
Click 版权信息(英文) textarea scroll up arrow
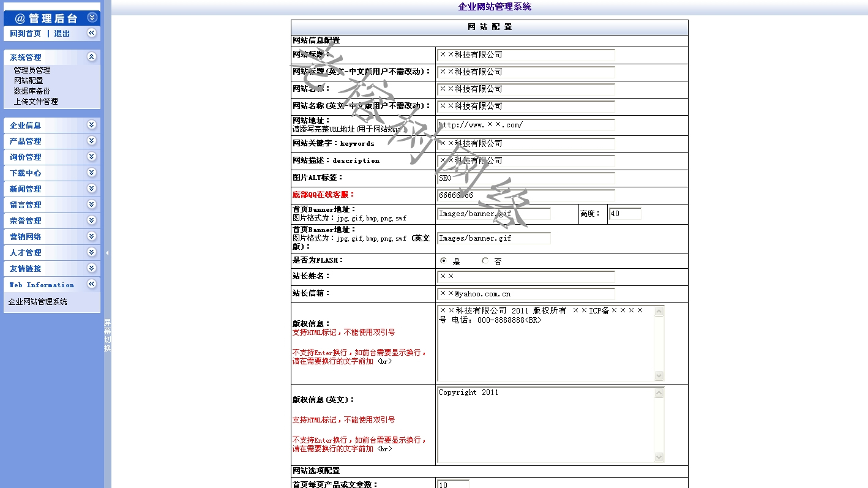[659, 392]
